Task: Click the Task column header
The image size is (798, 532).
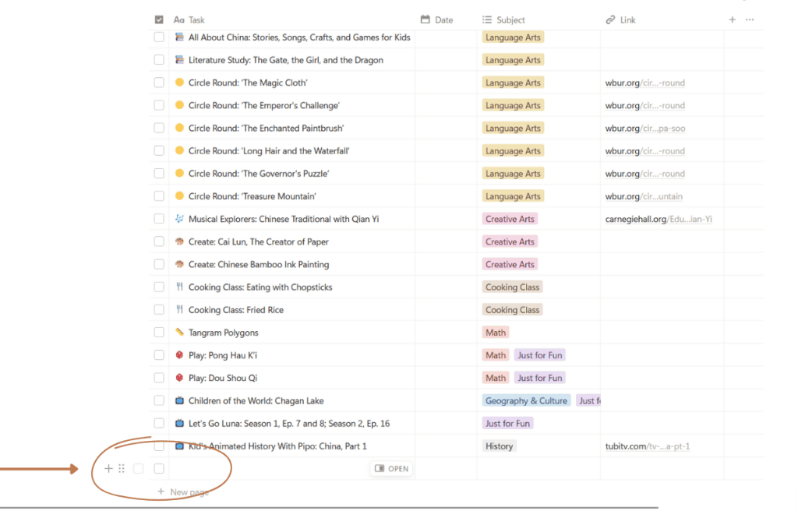Action: [196, 20]
